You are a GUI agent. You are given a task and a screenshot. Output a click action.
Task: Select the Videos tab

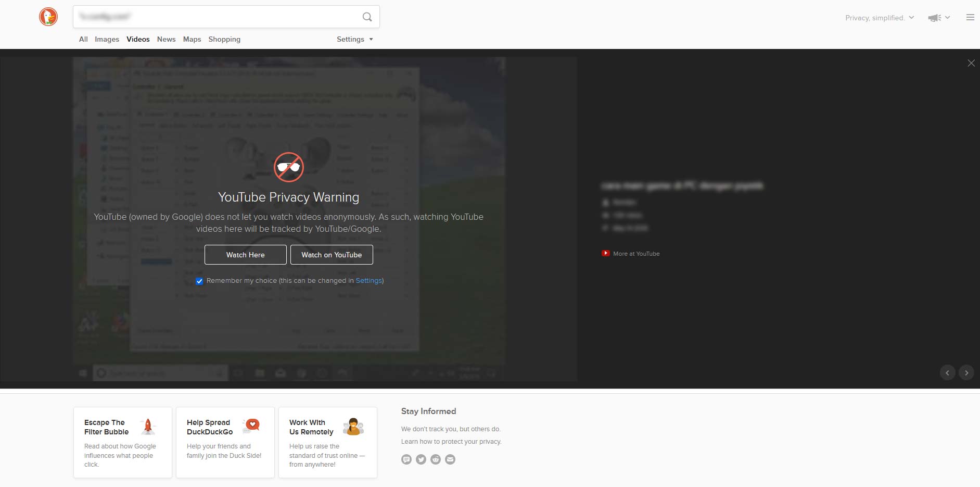pyautogui.click(x=138, y=39)
